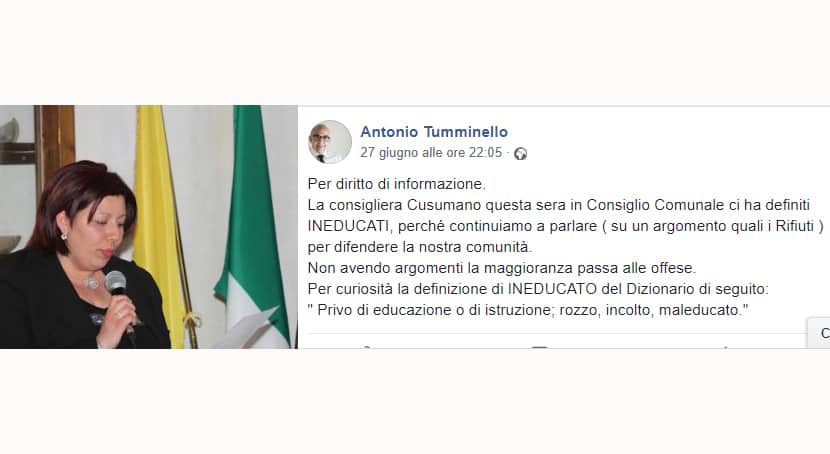830x454 pixels.
Task: Click the public globe privacy icon
Action: (x=521, y=153)
